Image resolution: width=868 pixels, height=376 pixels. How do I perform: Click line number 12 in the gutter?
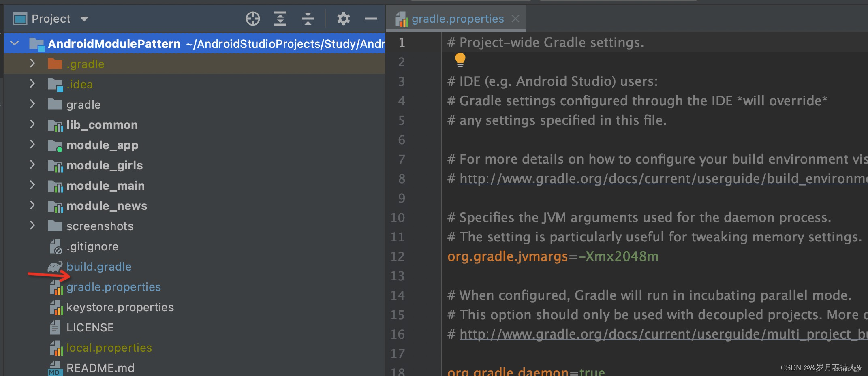[x=398, y=256]
